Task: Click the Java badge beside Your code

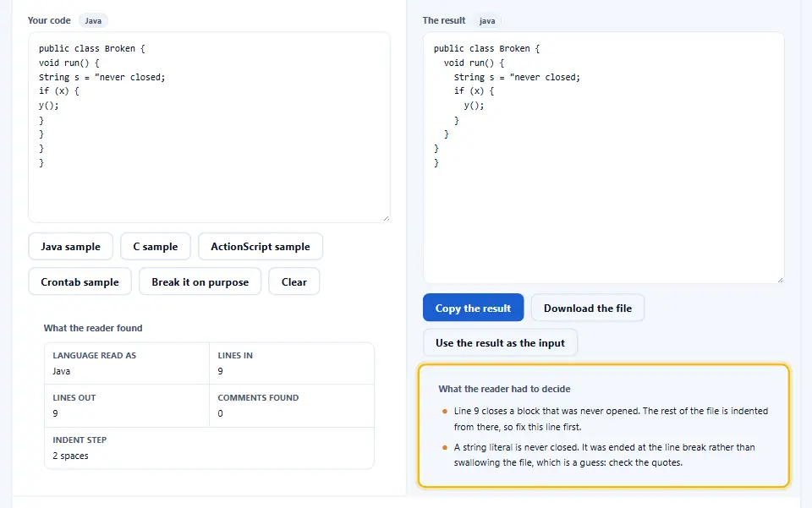Action: (x=93, y=20)
